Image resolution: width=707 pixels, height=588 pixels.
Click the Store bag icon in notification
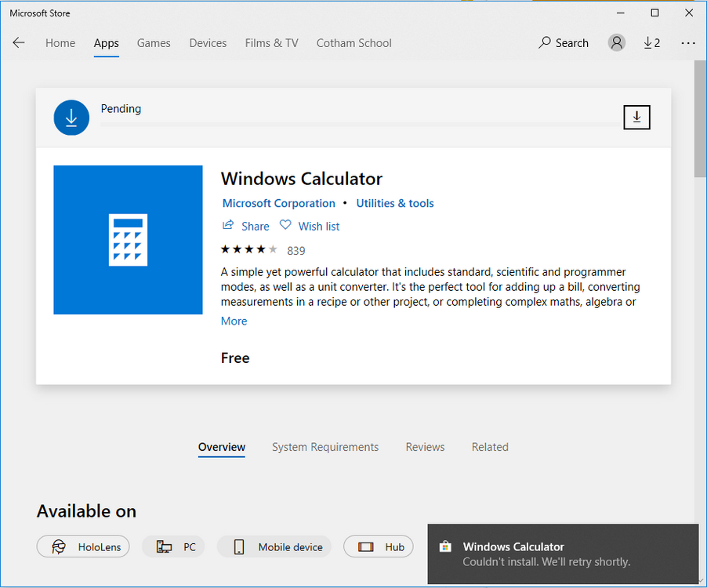click(445, 546)
